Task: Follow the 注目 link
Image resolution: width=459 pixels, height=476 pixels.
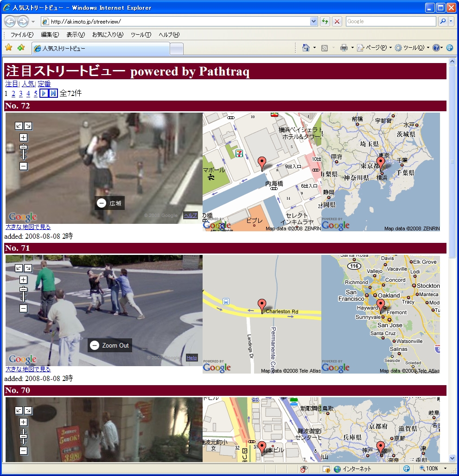Action: pyautogui.click(x=12, y=84)
